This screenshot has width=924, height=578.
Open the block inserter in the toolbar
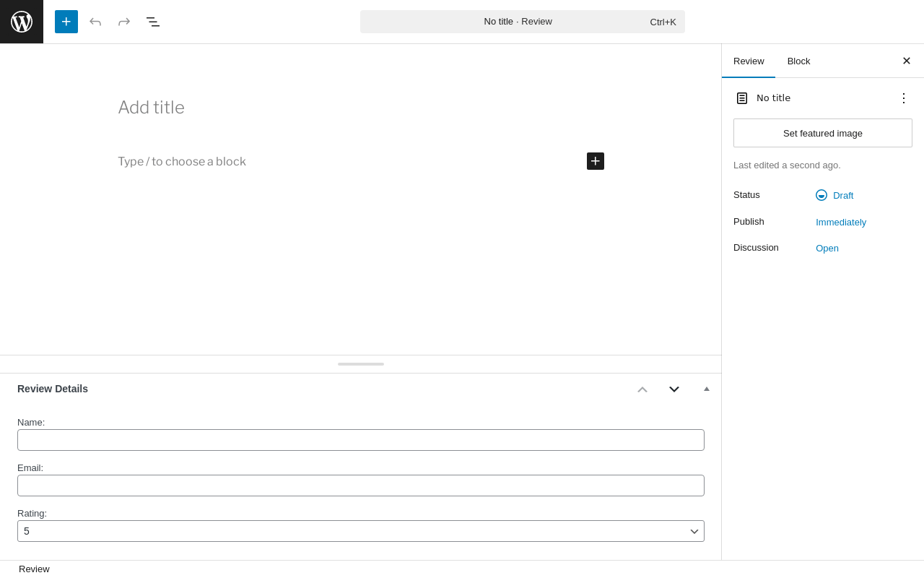pyautogui.click(x=66, y=22)
